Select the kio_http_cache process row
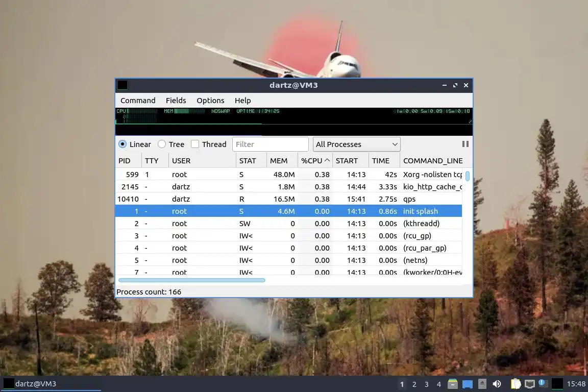The height and width of the screenshot is (392, 588). [289, 187]
